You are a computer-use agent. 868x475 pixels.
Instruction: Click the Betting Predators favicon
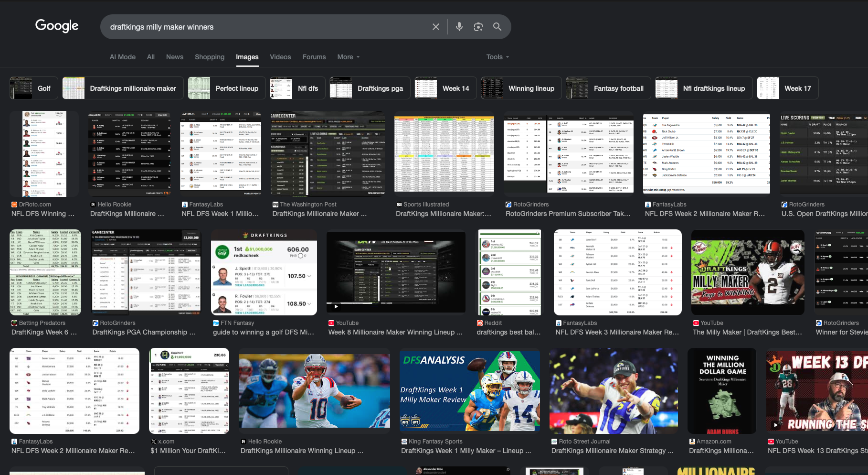14,323
